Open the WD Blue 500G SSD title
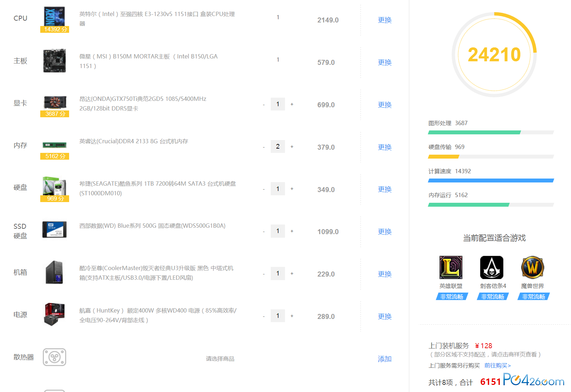Viewport: 571px width, 392px height. tap(152, 226)
